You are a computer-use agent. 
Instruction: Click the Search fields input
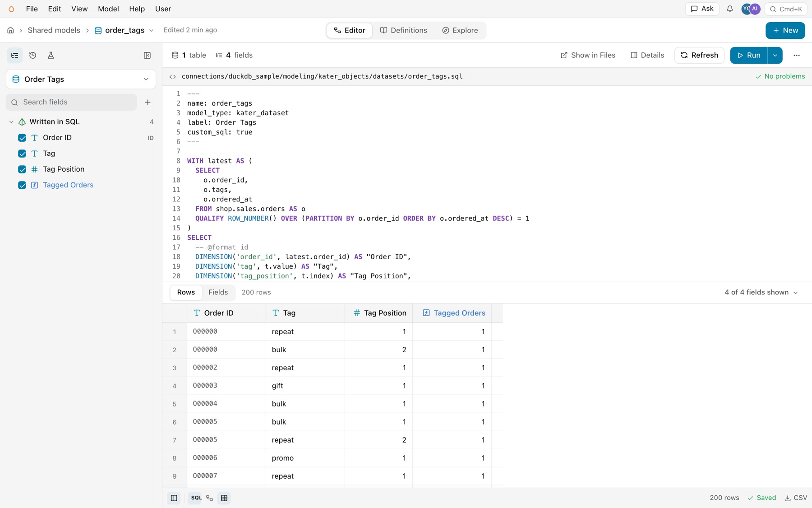71,103
